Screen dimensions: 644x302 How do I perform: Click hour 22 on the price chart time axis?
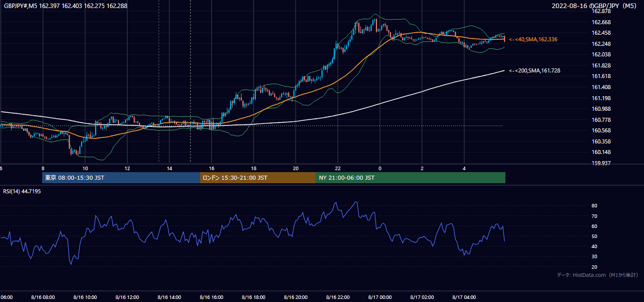[338, 168]
